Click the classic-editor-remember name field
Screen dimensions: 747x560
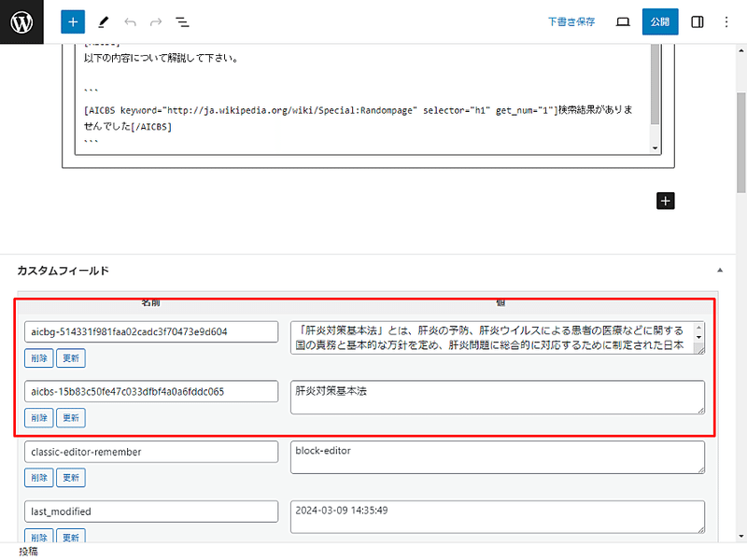[x=151, y=452]
